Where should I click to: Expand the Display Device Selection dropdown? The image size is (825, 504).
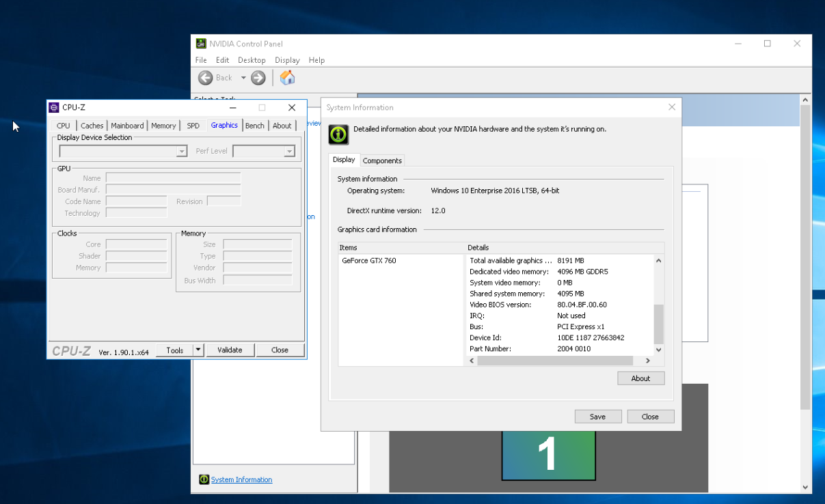[182, 152]
